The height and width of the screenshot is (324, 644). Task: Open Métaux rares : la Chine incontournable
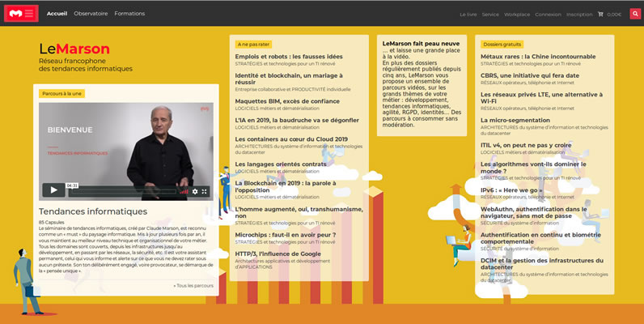coord(538,57)
